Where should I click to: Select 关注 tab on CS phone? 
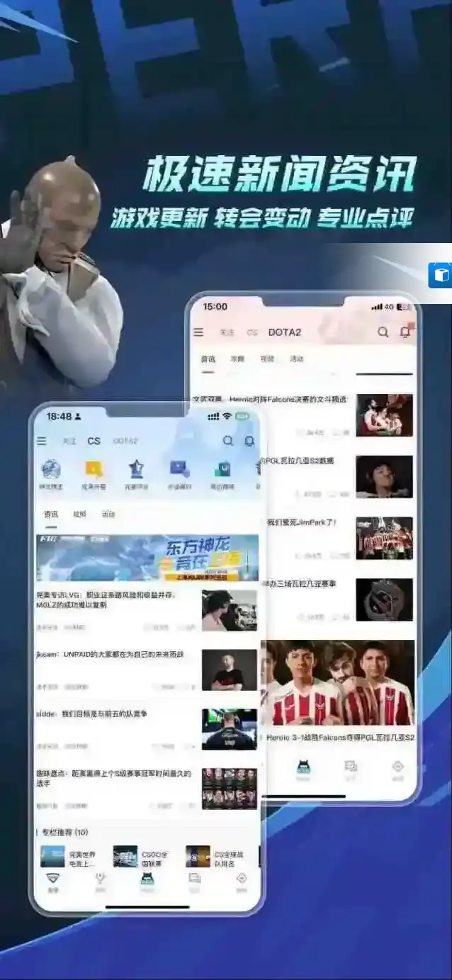coord(69,441)
